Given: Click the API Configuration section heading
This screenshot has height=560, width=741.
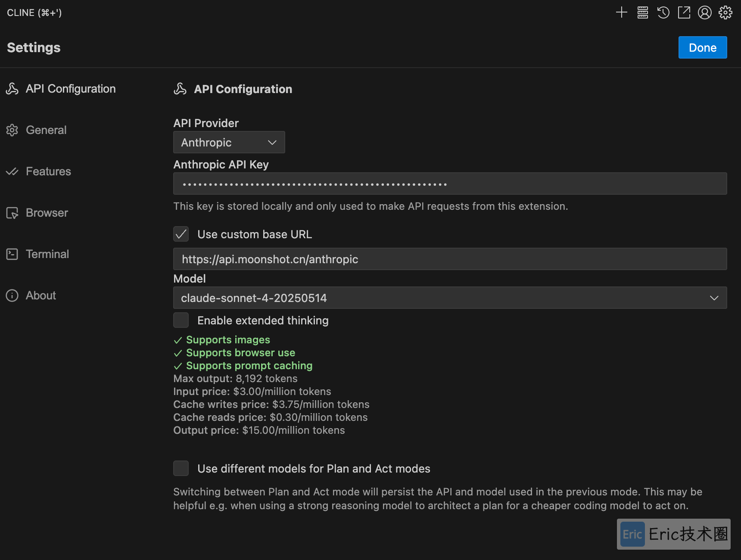Looking at the screenshot, I should click(243, 89).
